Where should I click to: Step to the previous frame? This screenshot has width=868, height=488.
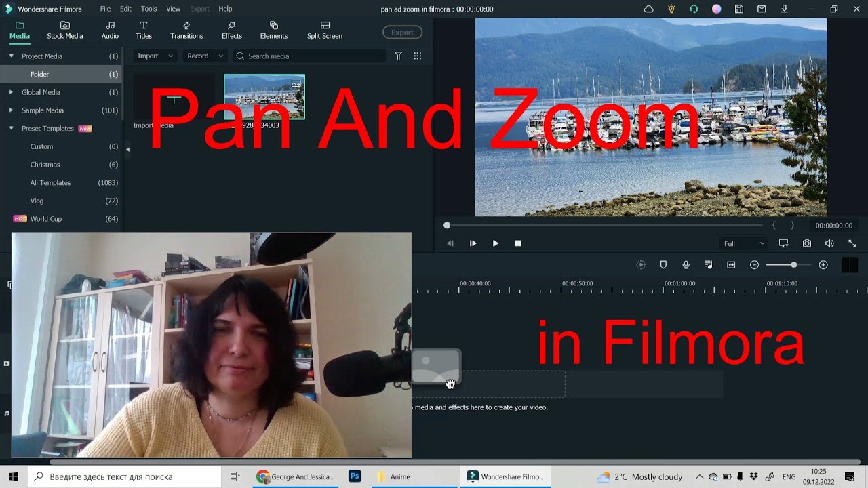450,243
